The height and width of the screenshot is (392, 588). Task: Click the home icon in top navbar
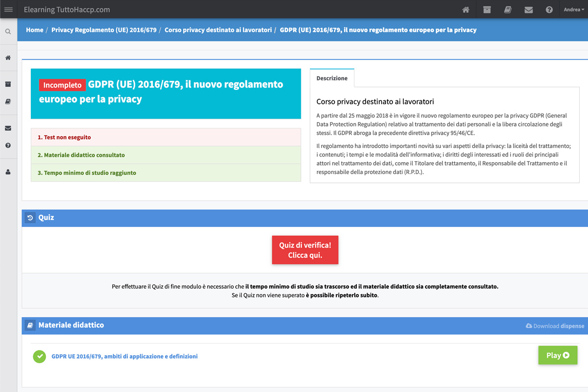click(x=465, y=10)
